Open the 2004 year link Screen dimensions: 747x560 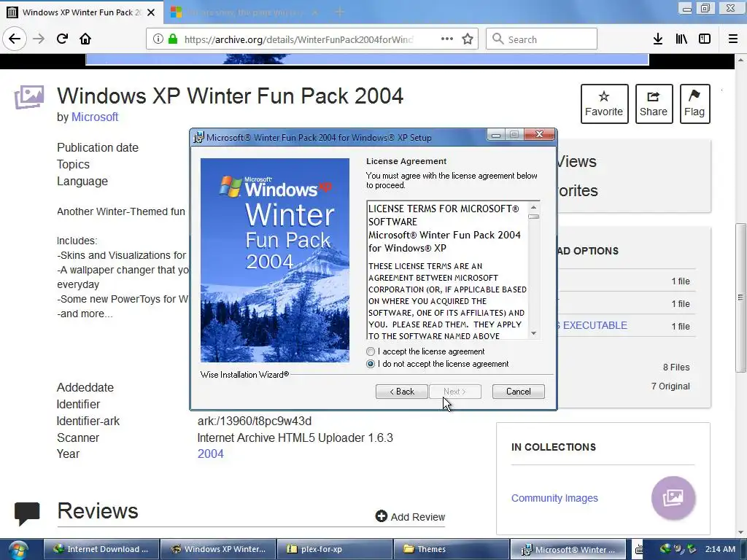211,454
